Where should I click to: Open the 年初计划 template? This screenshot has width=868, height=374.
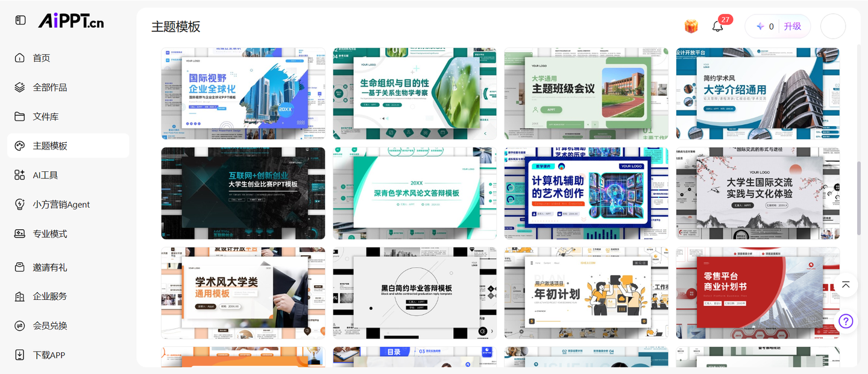[x=587, y=293]
